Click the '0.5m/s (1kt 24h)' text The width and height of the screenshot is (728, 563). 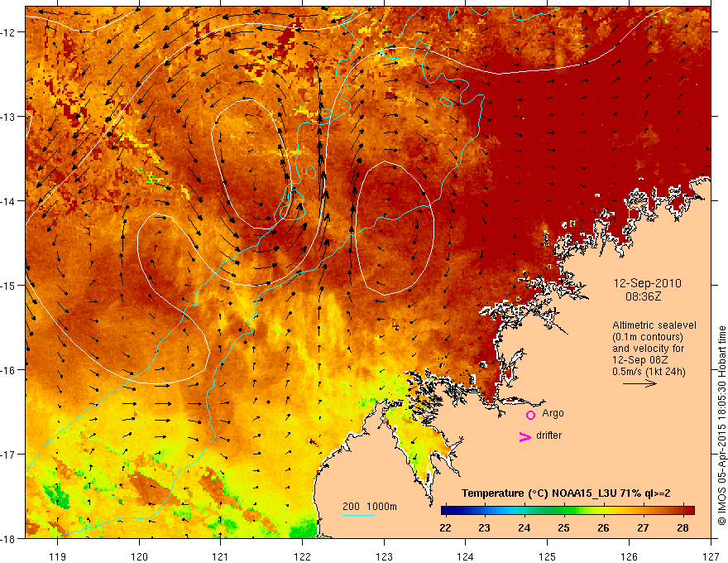649,372
